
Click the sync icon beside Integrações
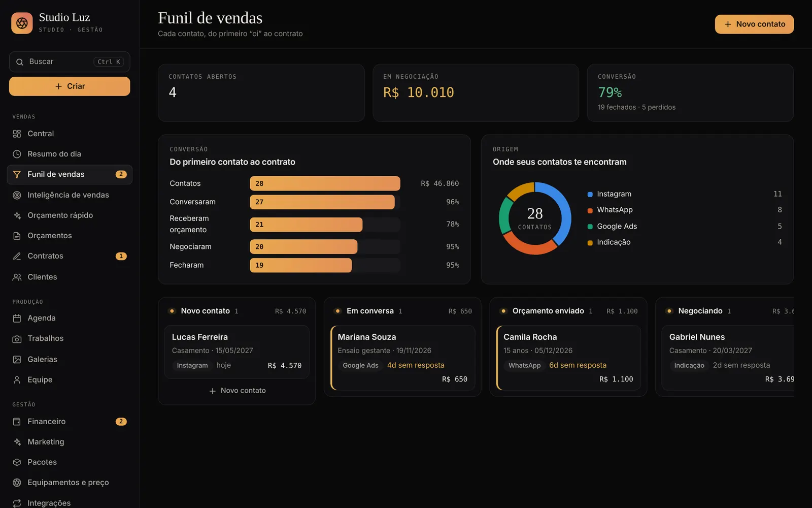tap(17, 503)
